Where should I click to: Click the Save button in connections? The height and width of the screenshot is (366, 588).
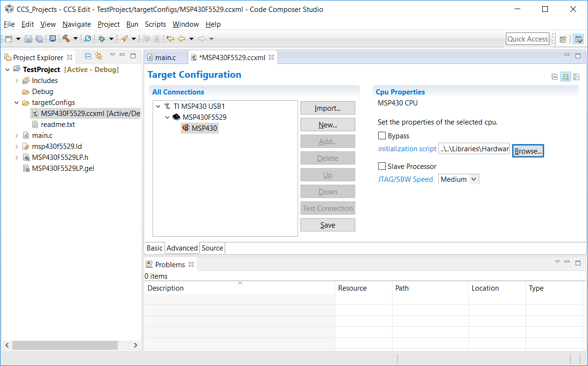click(x=328, y=225)
